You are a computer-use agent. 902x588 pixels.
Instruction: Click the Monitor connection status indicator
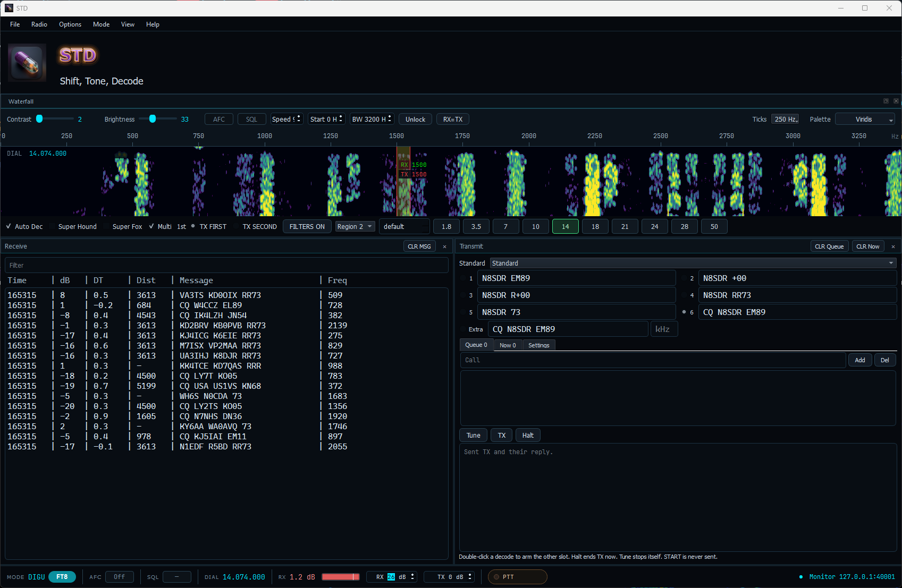point(848,577)
